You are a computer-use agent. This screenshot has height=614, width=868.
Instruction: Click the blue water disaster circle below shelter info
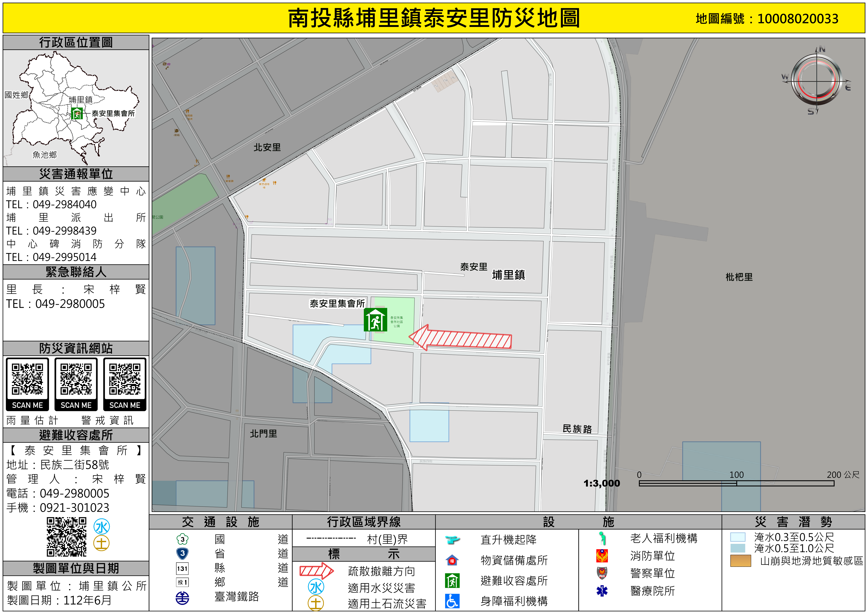pyautogui.click(x=102, y=527)
